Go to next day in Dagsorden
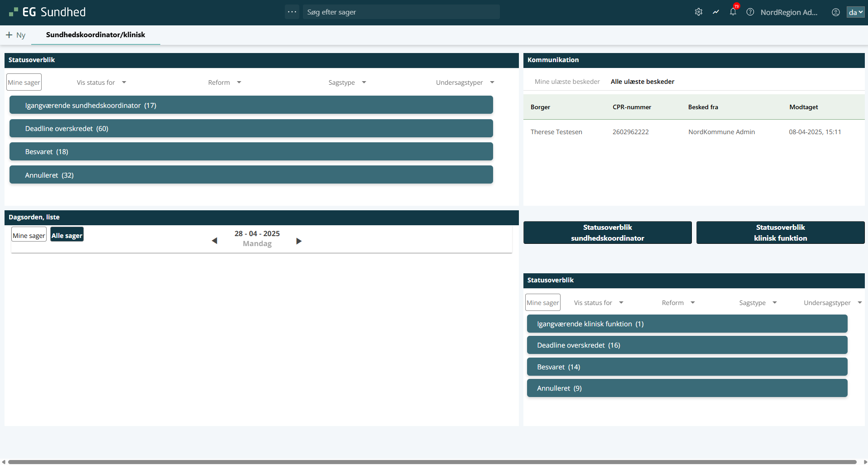The image size is (868, 465). (299, 241)
